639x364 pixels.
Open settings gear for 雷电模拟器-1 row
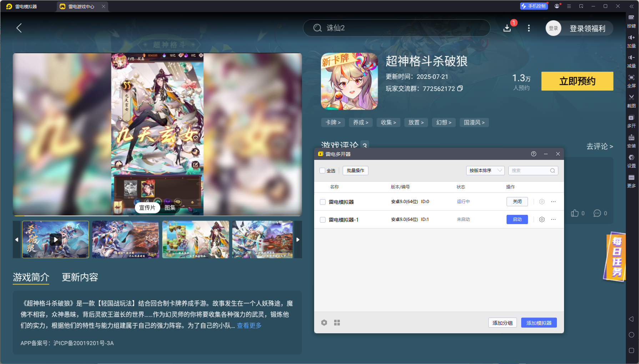(x=542, y=219)
